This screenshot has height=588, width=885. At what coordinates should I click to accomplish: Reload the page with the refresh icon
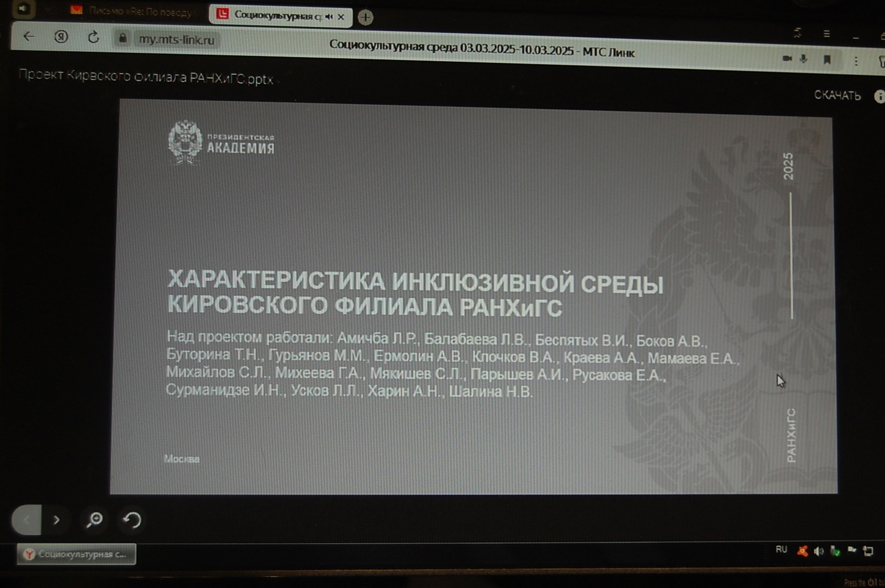pos(93,38)
